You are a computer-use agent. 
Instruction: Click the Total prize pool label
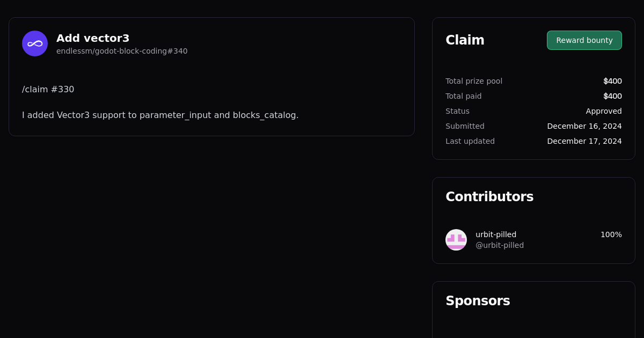pos(474,81)
